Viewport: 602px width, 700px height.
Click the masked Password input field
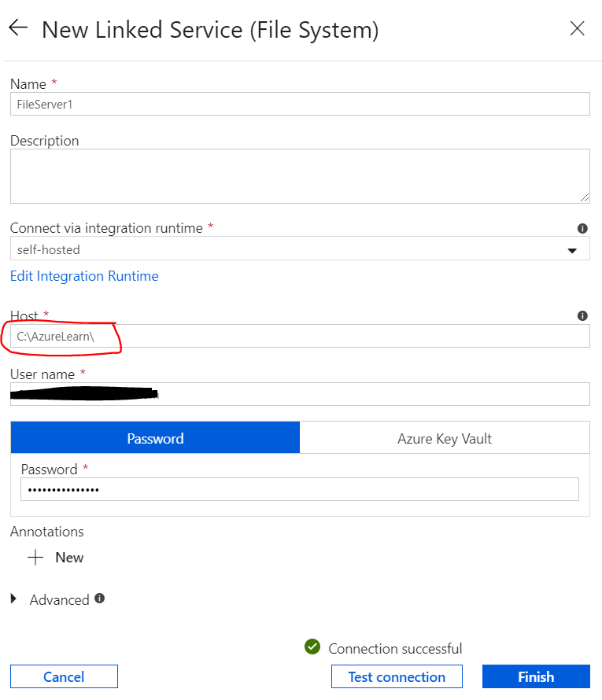(300, 489)
